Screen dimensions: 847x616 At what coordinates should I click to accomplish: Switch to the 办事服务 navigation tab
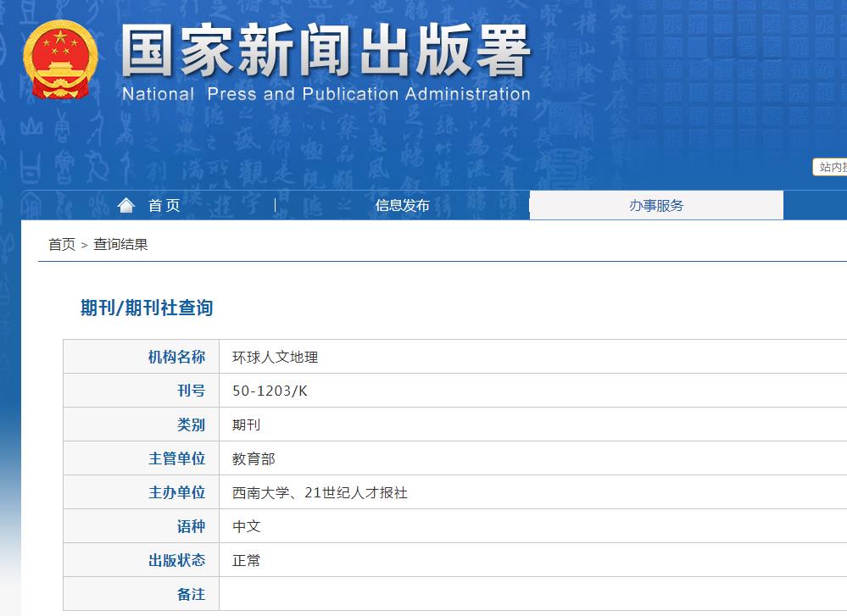point(655,205)
